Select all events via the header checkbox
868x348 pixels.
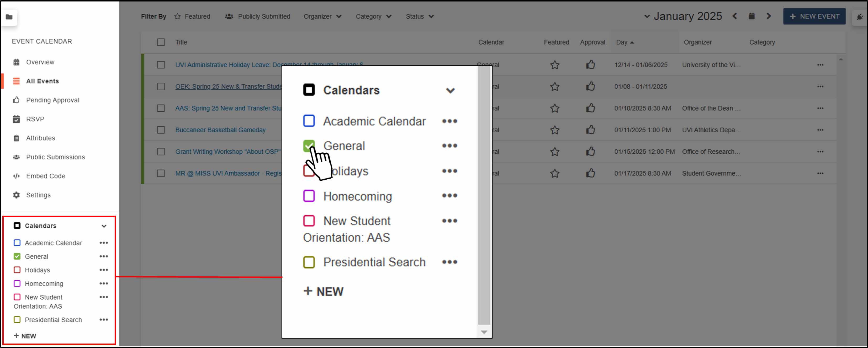pos(161,42)
